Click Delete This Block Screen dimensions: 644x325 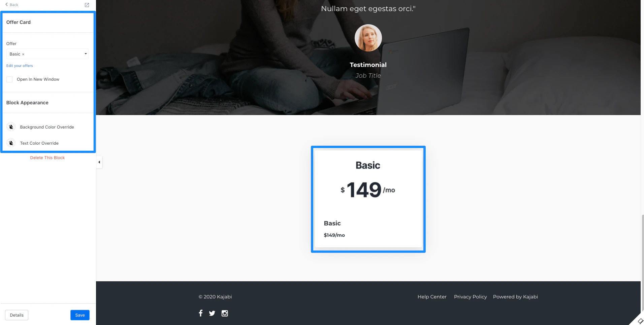pos(47,157)
